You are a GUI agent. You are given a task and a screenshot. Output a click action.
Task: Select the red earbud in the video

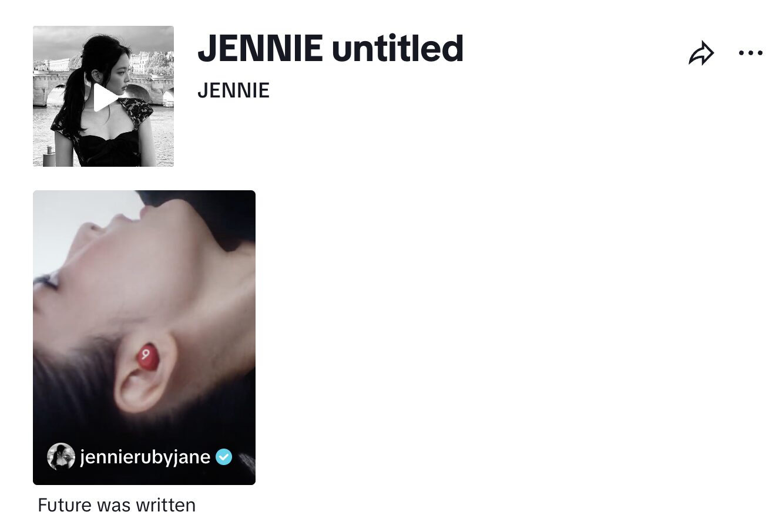click(147, 357)
